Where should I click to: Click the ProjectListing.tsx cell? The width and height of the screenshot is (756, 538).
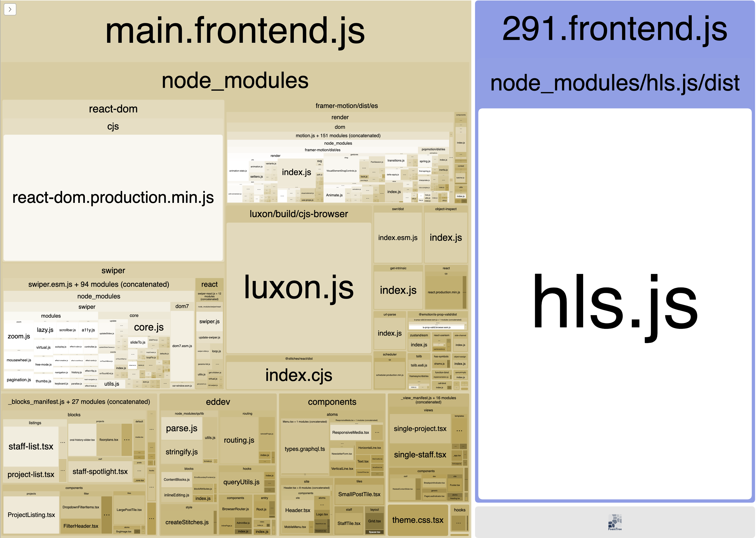[31, 515]
